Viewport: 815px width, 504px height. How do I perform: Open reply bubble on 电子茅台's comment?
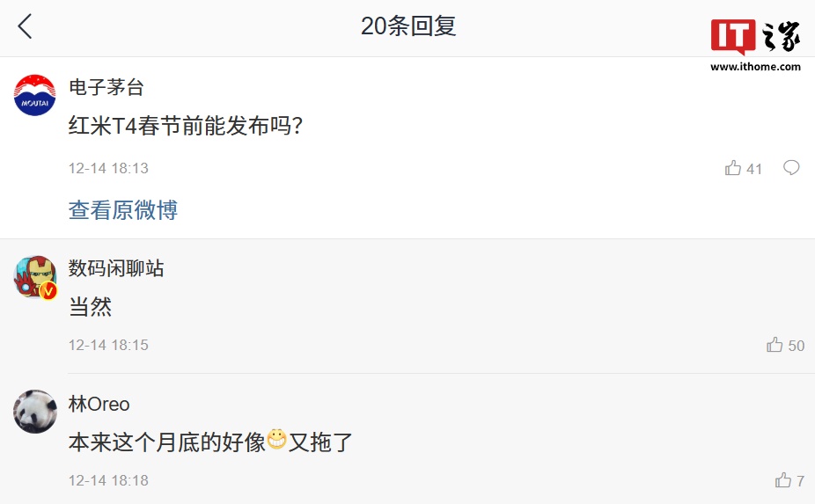pyautogui.click(x=791, y=168)
